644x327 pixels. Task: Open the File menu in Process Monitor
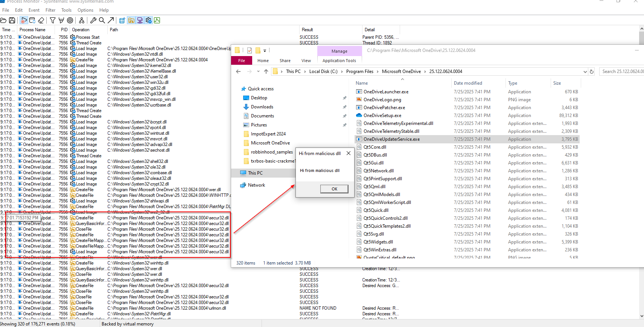click(6, 10)
